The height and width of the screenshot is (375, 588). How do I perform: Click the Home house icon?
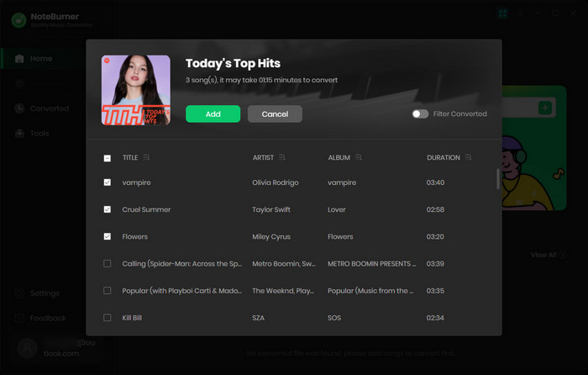coord(19,59)
